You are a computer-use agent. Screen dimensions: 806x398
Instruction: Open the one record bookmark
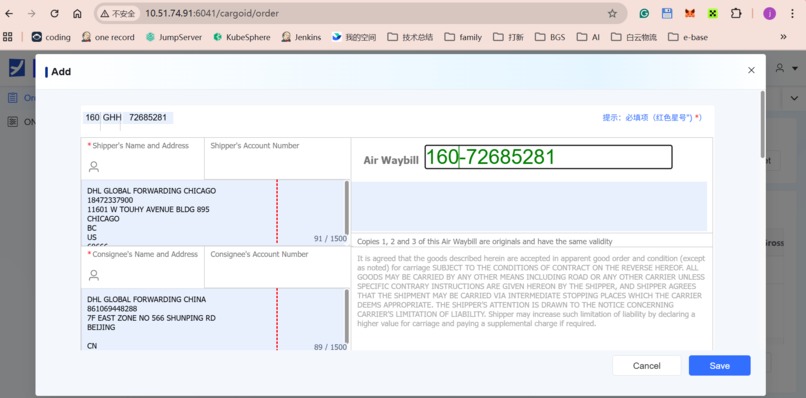tap(108, 37)
